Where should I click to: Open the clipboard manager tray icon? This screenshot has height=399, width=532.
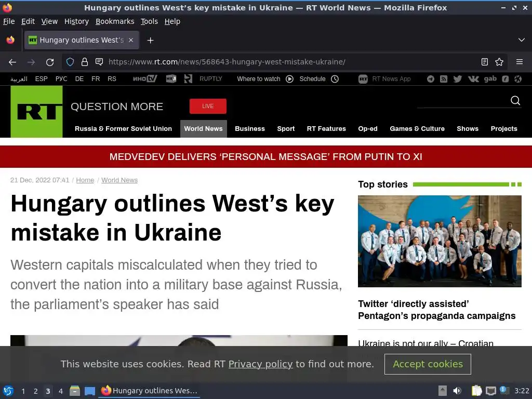(477, 391)
